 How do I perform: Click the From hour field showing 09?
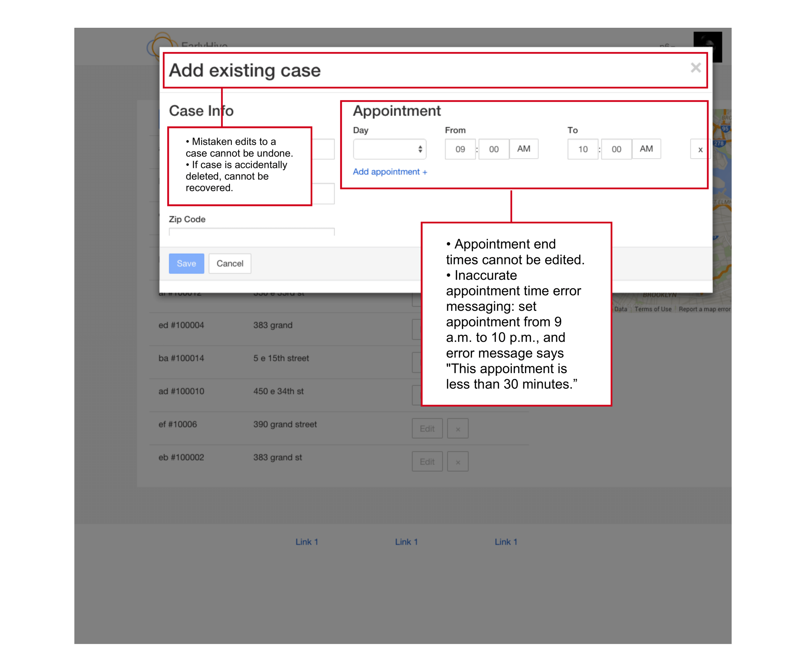(460, 149)
